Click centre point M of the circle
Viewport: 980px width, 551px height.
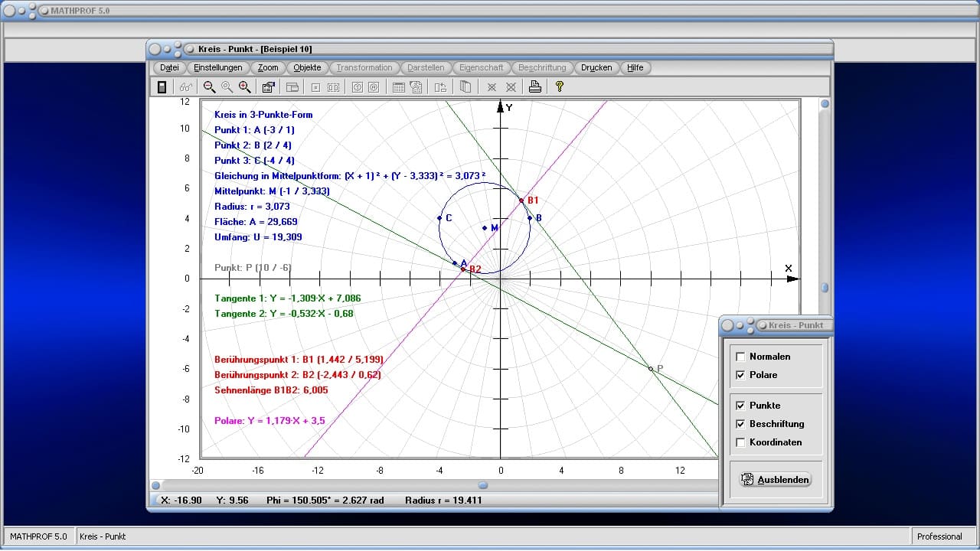tap(485, 228)
